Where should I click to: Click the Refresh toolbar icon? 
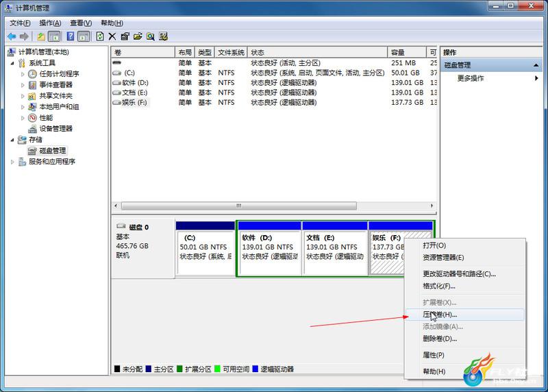tap(100, 36)
